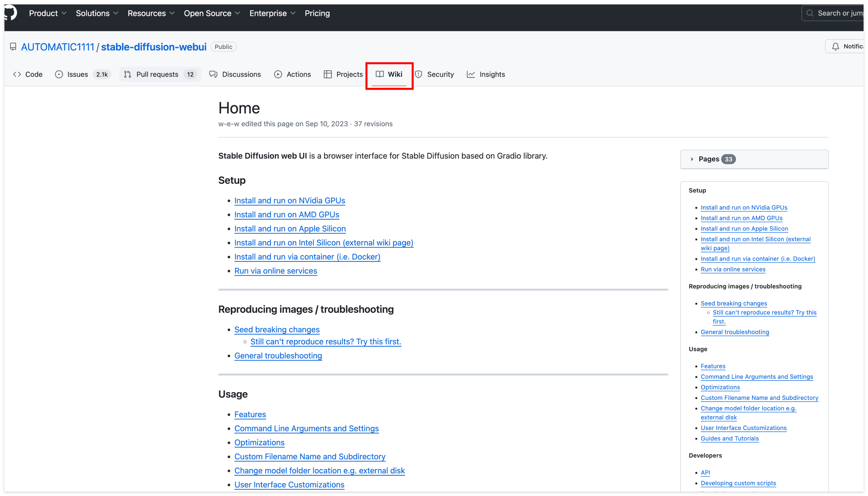
Task: Open the Pull requests tab label
Action: coord(157,74)
